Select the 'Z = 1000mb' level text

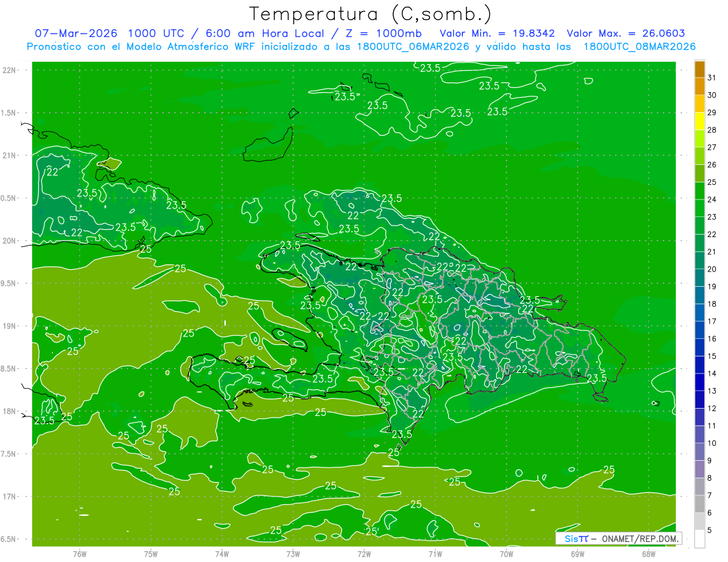(382, 33)
